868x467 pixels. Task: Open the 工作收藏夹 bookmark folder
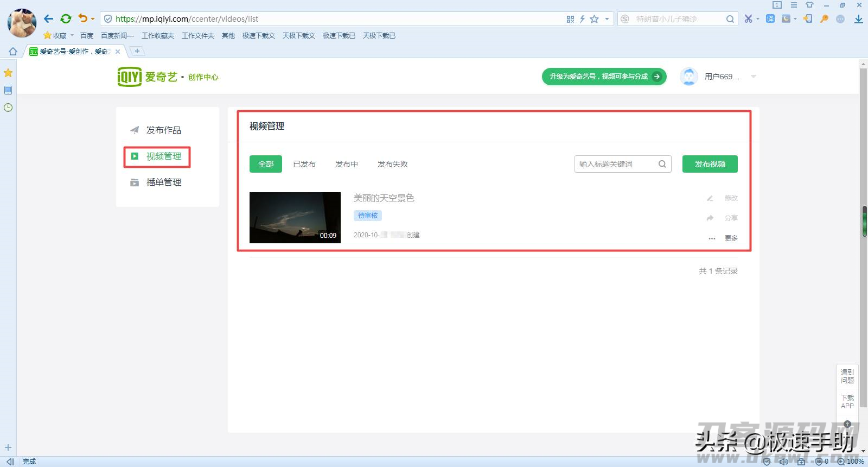[158, 35]
